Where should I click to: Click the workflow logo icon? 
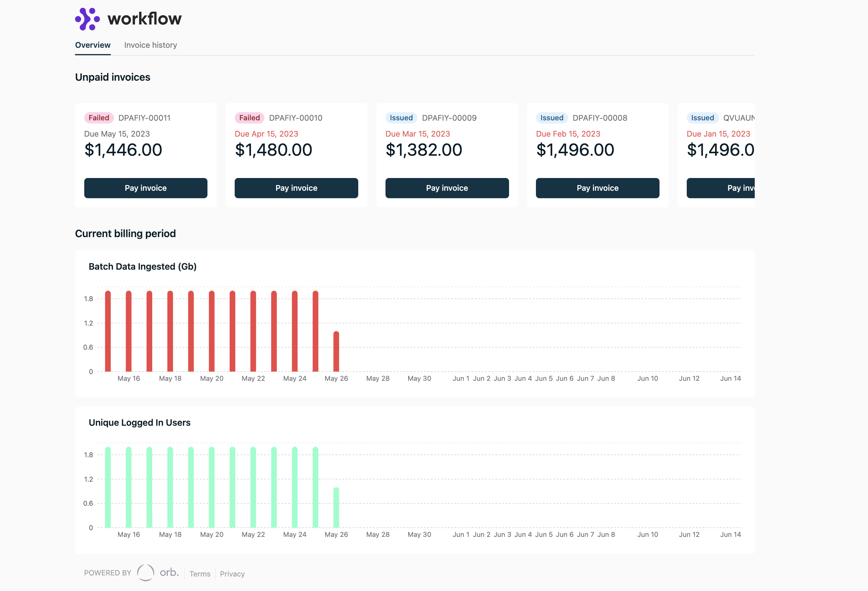click(x=87, y=19)
